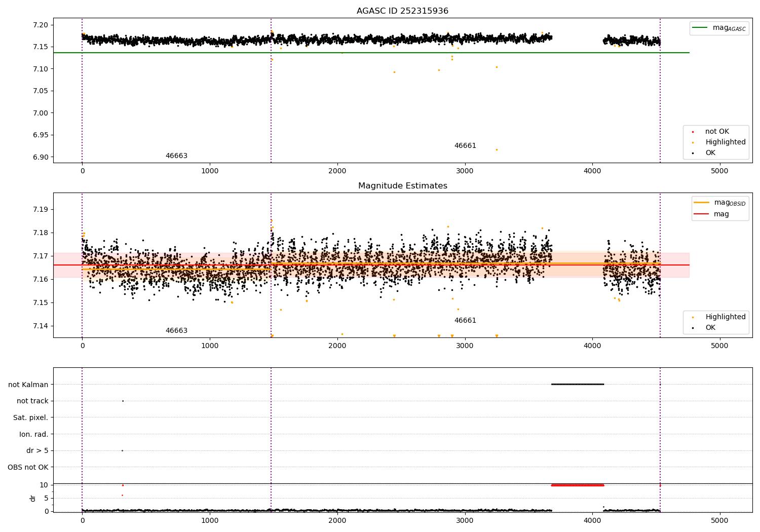Click the 6.95 y-tick in top plot
Image resolution: width=760 pixels, height=532 pixels.
41,135
